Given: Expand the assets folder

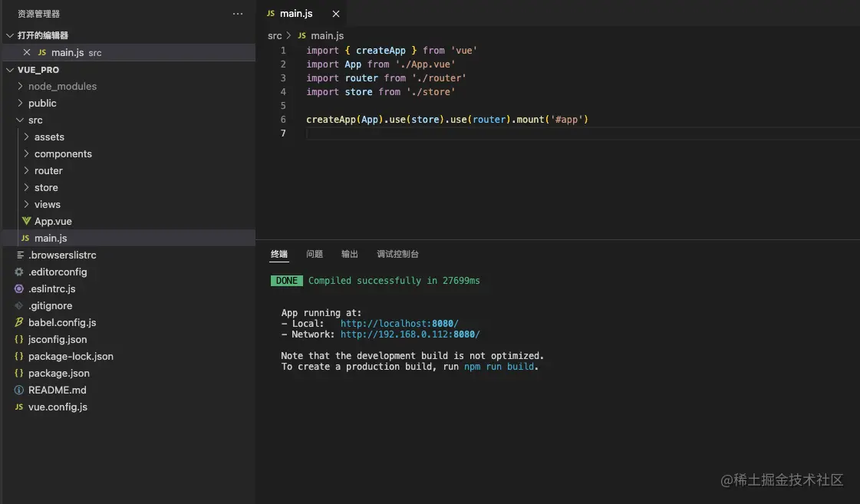Looking at the screenshot, I should (x=26, y=137).
